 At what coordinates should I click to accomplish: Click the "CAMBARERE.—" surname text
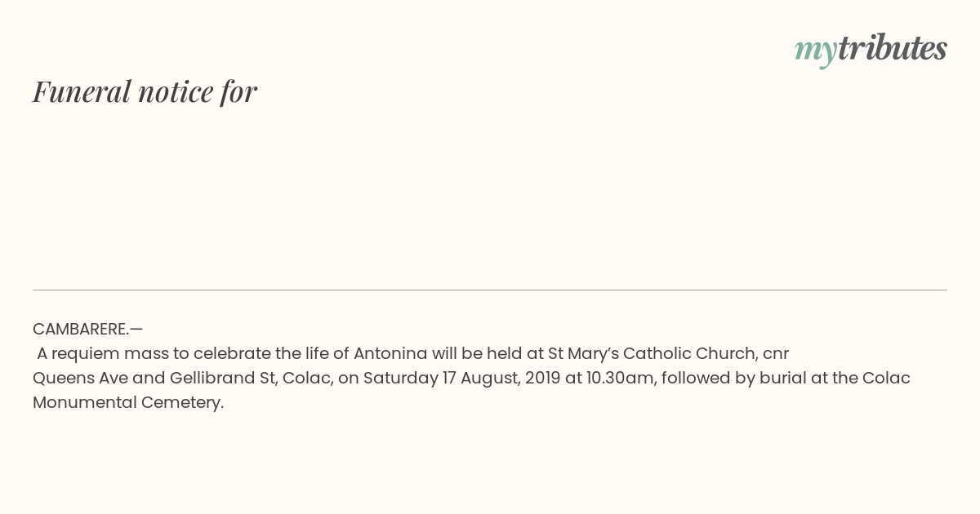tap(87, 329)
